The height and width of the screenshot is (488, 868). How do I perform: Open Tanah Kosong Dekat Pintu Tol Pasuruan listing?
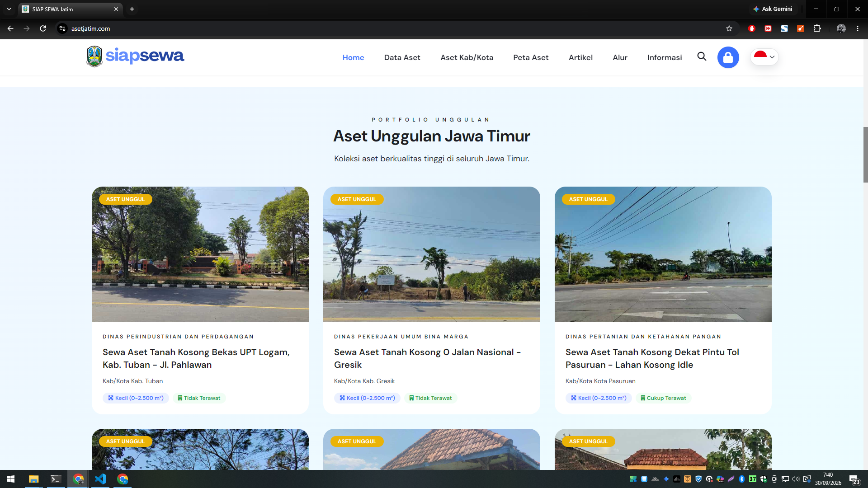coord(652,358)
